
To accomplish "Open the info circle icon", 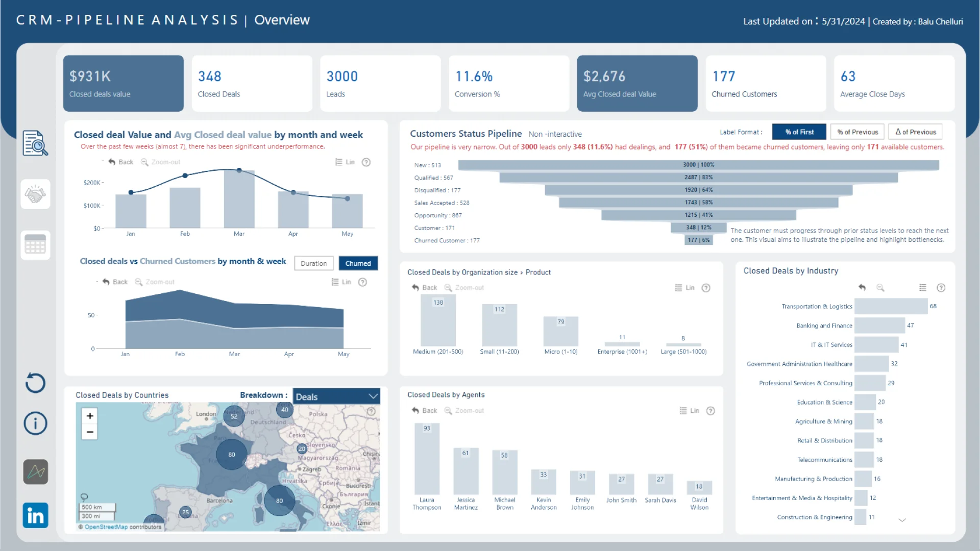I will (x=35, y=423).
